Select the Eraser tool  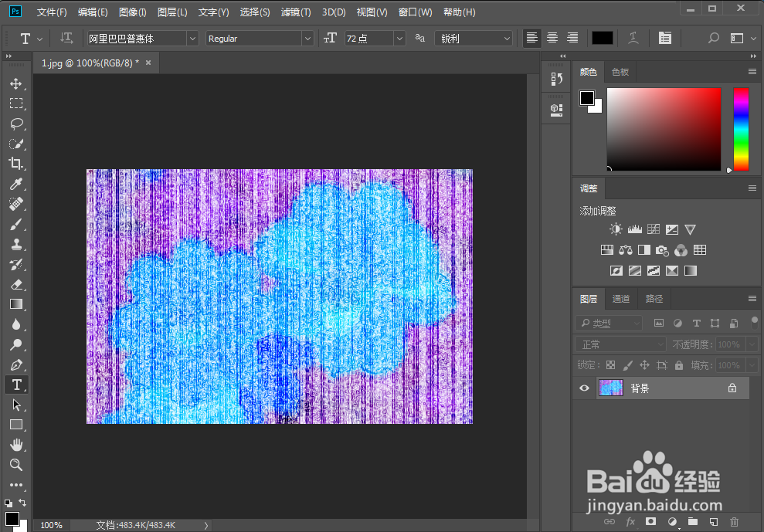pos(16,284)
